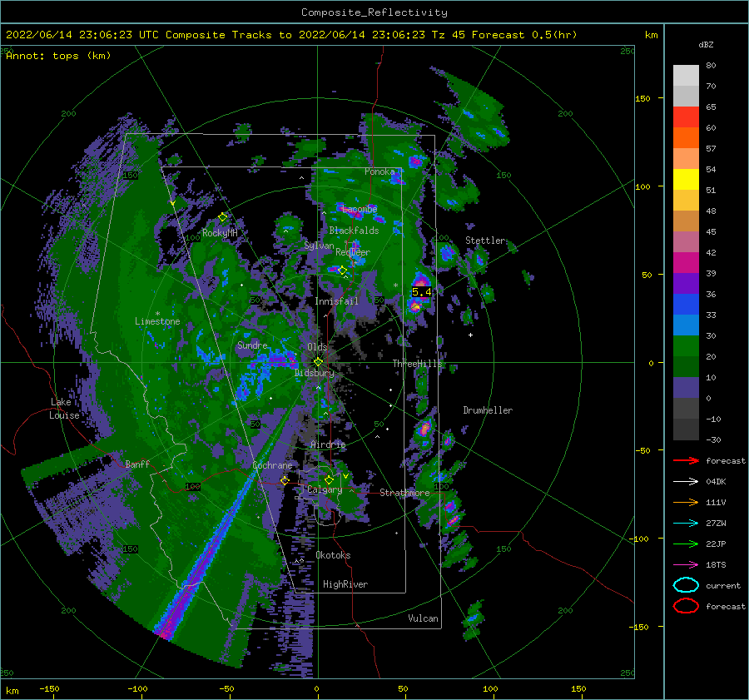Click the Banff label on map
The width and height of the screenshot is (749, 700).
click(x=137, y=464)
